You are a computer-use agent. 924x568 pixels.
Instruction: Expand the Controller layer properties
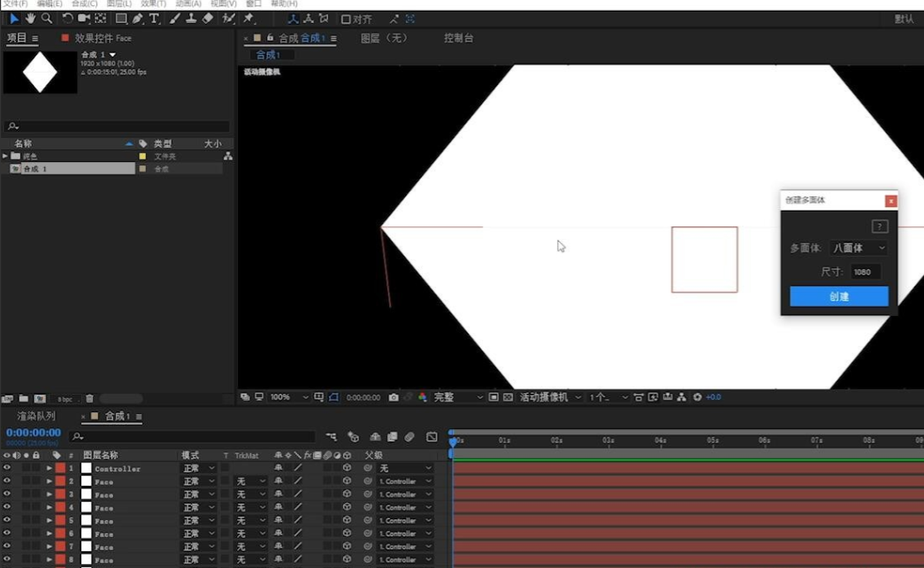[x=50, y=468]
